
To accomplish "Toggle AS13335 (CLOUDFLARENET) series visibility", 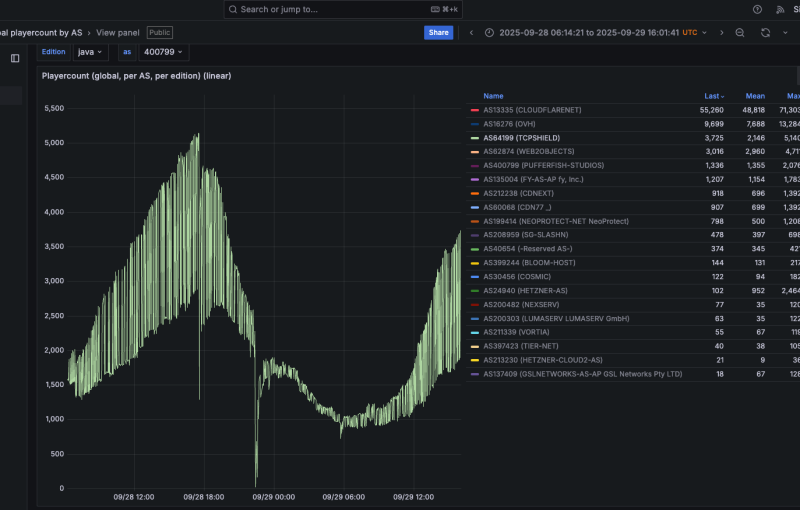I will [x=531, y=110].
